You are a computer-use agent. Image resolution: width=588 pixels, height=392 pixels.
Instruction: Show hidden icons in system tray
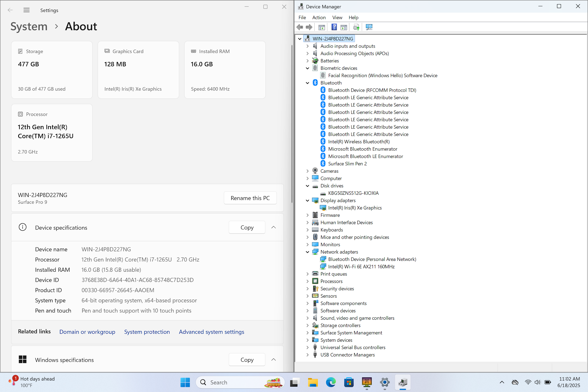tap(502, 382)
